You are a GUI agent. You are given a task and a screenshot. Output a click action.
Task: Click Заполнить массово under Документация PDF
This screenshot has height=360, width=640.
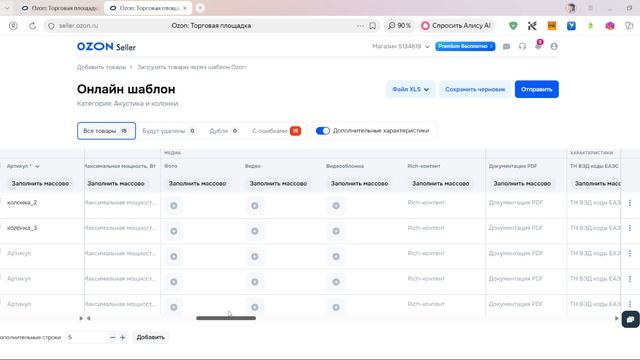[522, 184]
